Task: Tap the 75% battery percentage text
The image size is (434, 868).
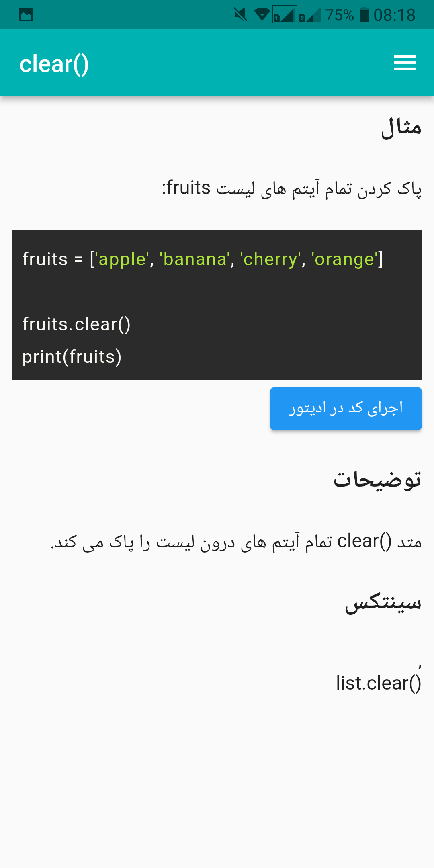Action: click(x=339, y=15)
